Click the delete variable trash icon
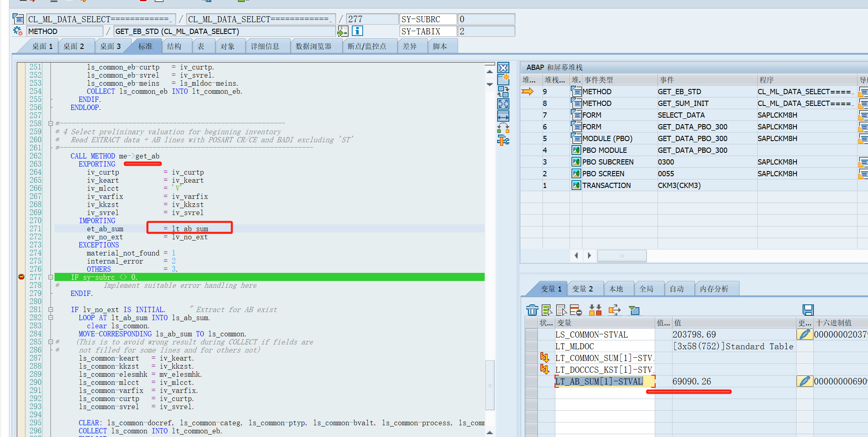This screenshot has height=437, width=868. (x=532, y=310)
